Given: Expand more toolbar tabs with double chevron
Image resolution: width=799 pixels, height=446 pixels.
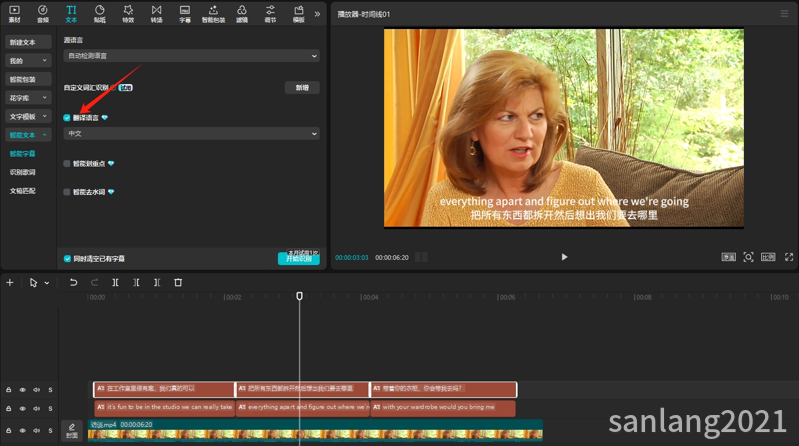Looking at the screenshot, I should coord(317,14).
